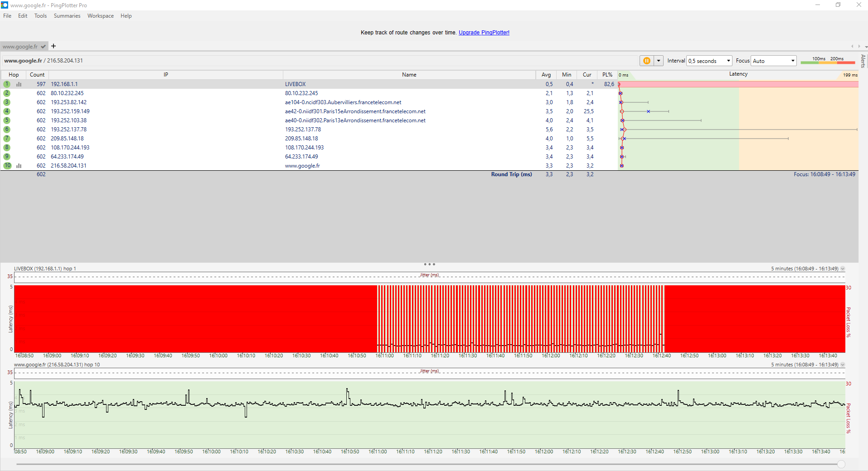Open the Alerts side panel
The height and width of the screenshot is (471, 868).
click(863, 61)
